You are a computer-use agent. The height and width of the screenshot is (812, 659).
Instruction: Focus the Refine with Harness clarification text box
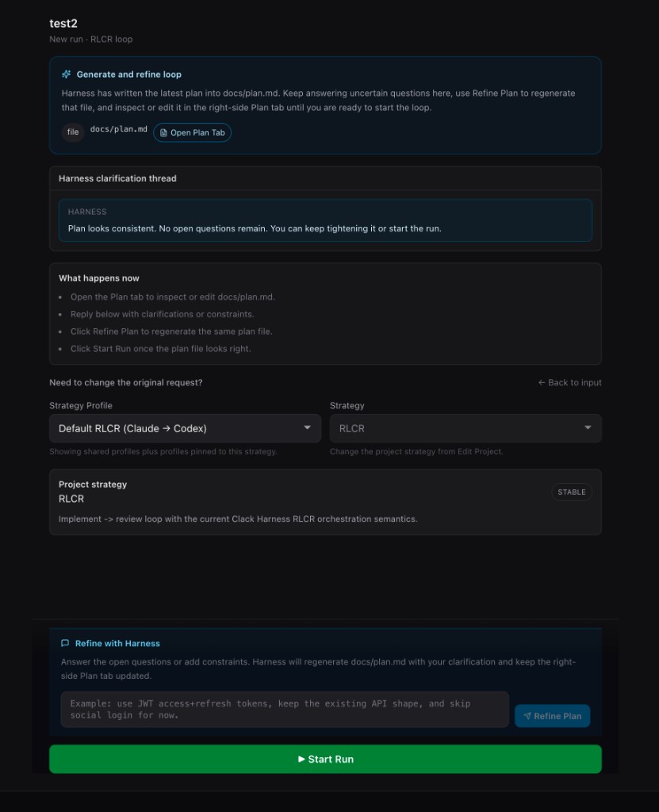[285, 710]
